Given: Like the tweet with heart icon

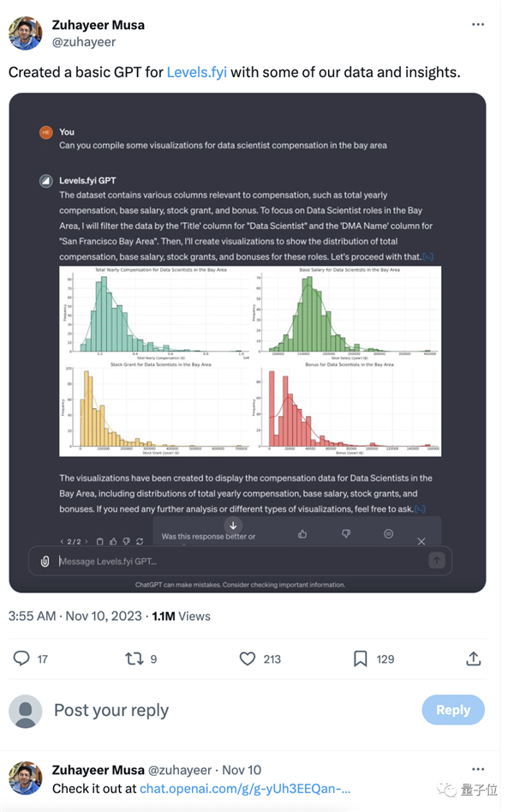Looking at the screenshot, I should pos(248,659).
